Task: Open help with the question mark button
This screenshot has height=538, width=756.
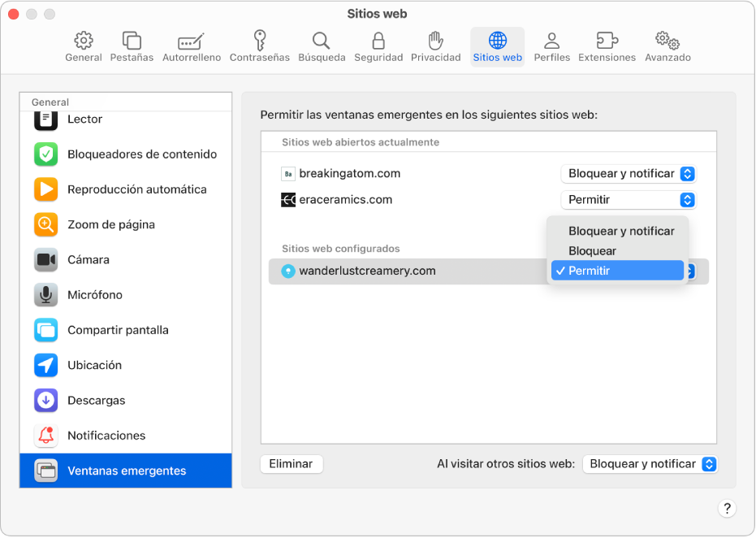Action: 727,509
